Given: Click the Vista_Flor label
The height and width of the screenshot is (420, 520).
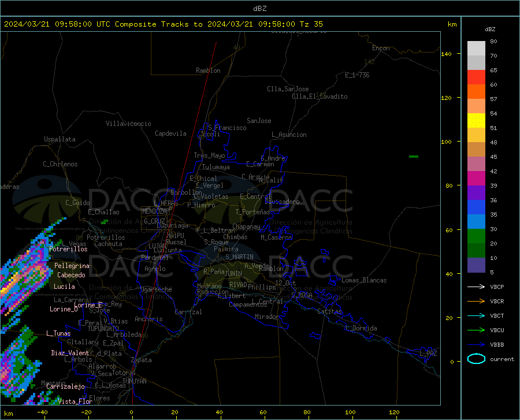Looking at the screenshot, I should pos(75,402).
